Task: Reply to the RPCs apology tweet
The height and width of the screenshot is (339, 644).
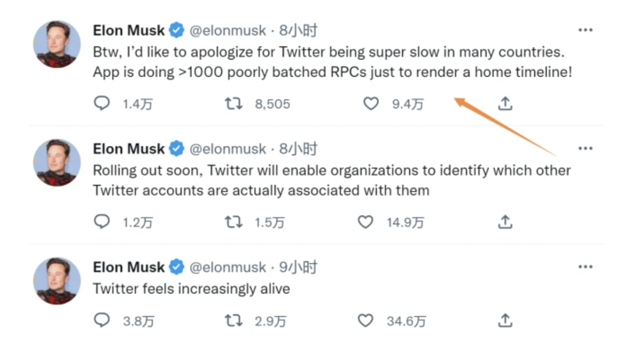Action: (102, 104)
